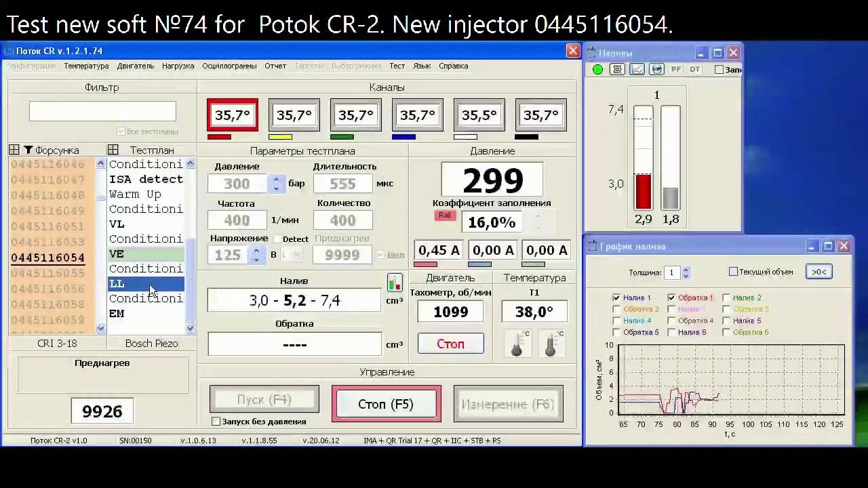Select the EM testplan row
The height and width of the screenshot is (488, 868).
pyautogui.click(x=146, y=313)
